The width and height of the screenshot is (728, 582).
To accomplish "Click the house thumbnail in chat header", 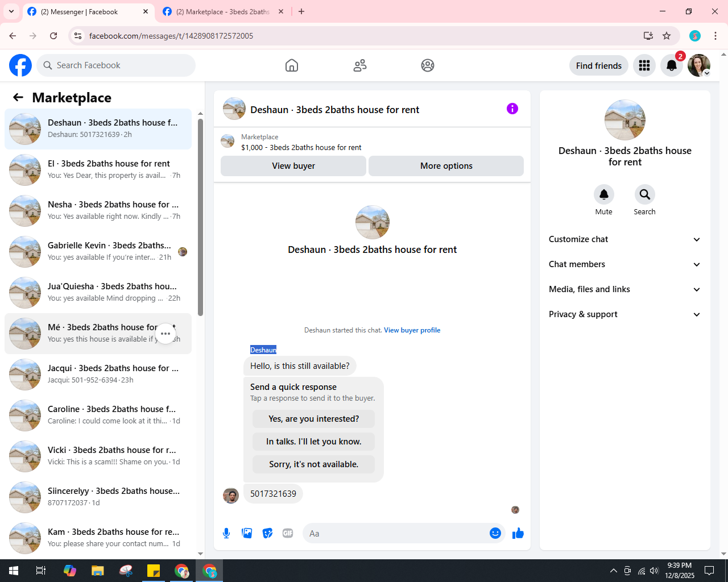I will (234, 109).
